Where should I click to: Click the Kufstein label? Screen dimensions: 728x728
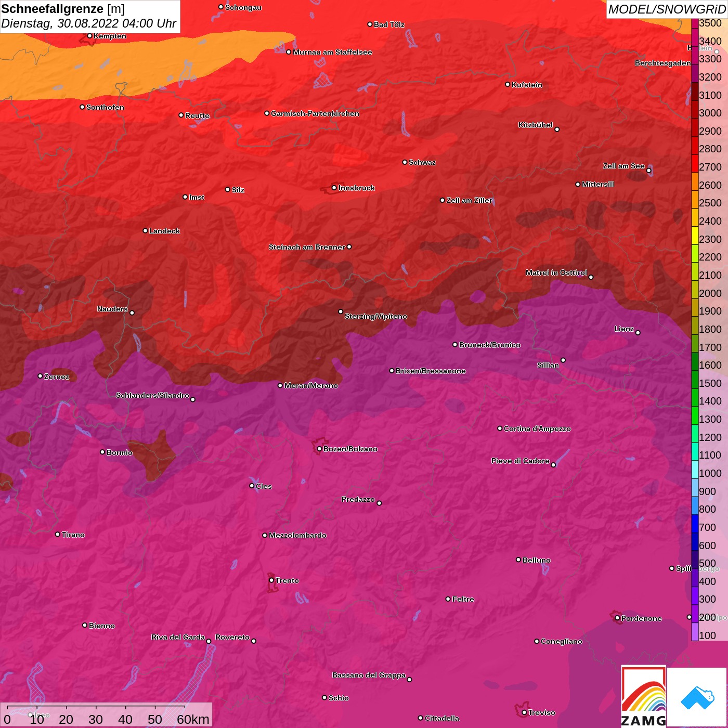click(x=527, y=85)
